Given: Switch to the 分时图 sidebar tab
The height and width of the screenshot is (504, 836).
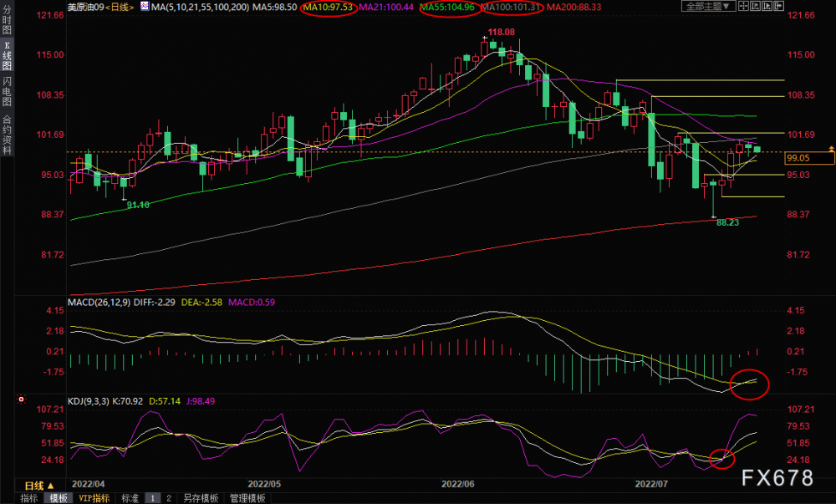Looking at the screenshot, I should pos(7,20).
